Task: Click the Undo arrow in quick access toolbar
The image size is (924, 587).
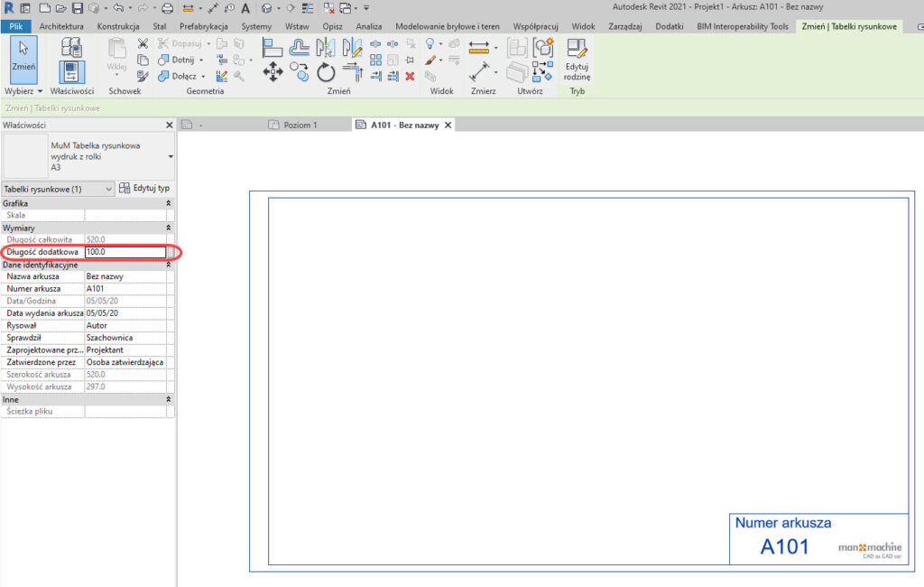Action: [x=118, y=8]
